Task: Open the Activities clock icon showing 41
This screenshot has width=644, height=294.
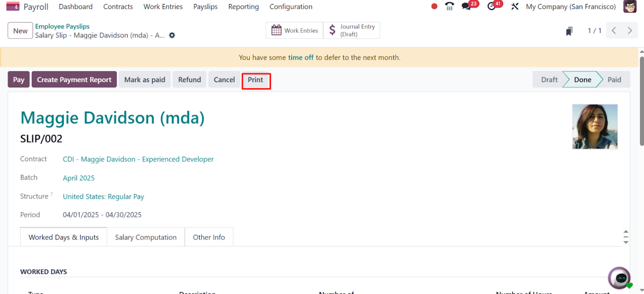Action: tap(491, 7)
